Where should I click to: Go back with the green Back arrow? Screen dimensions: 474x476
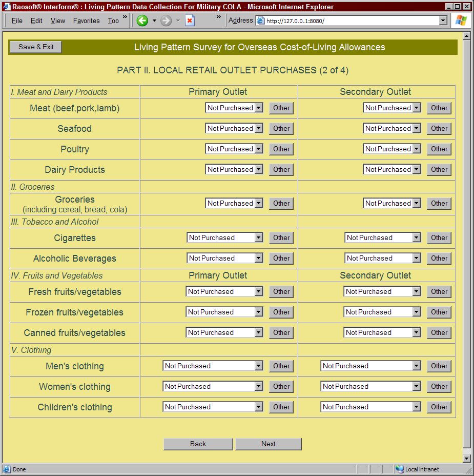(x=142, y=21)
